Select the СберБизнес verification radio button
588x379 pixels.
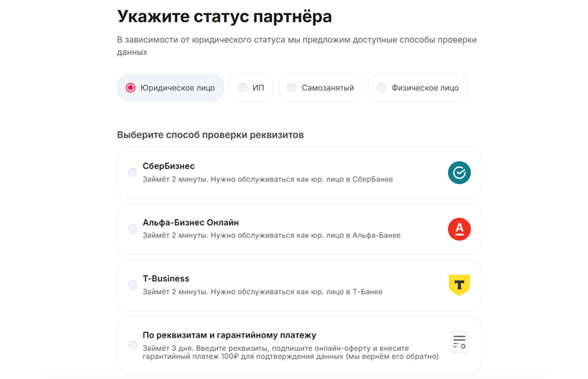(x=133, y=173)
